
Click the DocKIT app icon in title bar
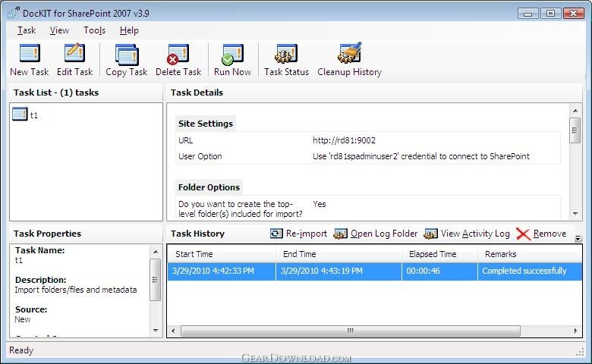(x=14, y=13)
